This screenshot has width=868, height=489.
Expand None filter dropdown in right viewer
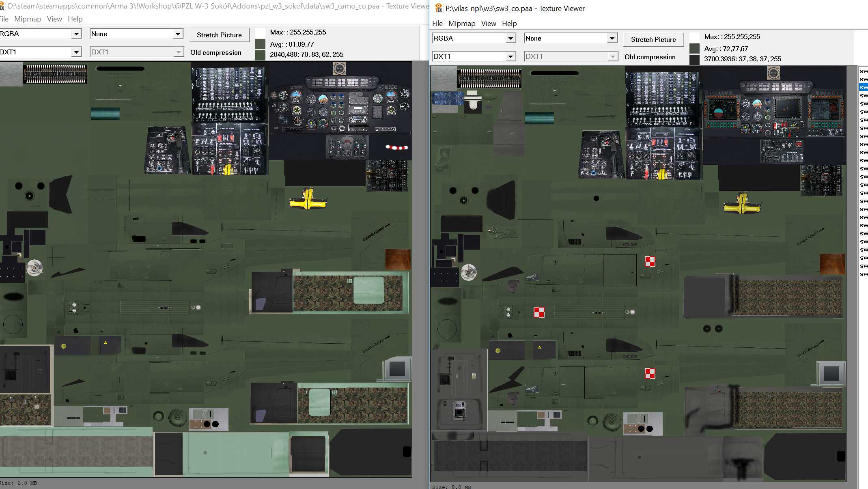click(x=612, y=39)
